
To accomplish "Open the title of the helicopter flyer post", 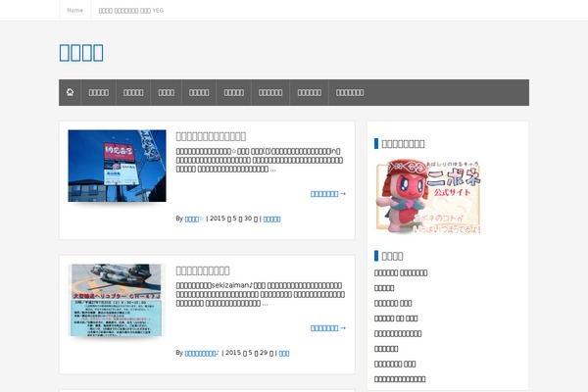I will pyautogui.click(x=203, y=270).
